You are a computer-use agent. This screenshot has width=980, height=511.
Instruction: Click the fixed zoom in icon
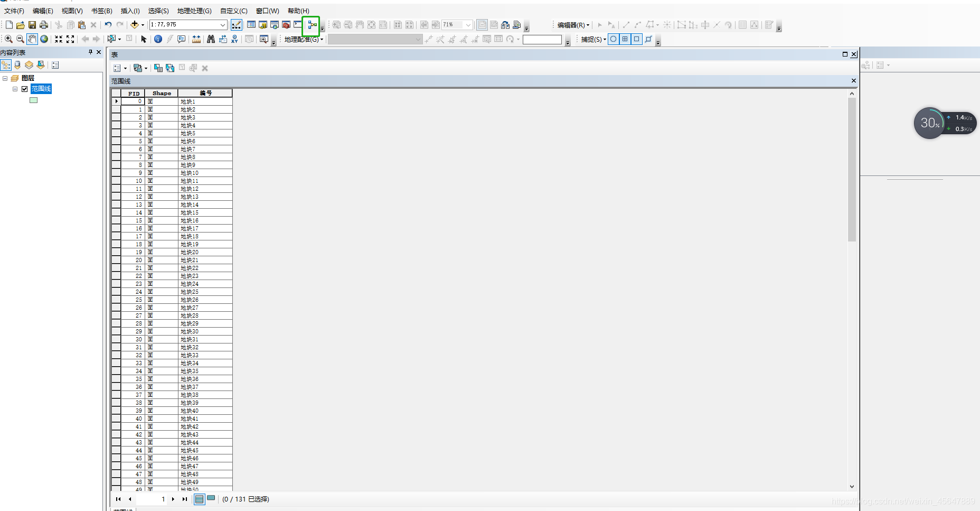coord(59,39)
